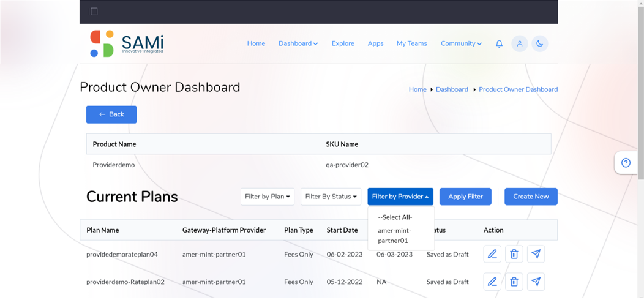
Task: Select the qa-provider02 SKU cell
Action: 347,165
